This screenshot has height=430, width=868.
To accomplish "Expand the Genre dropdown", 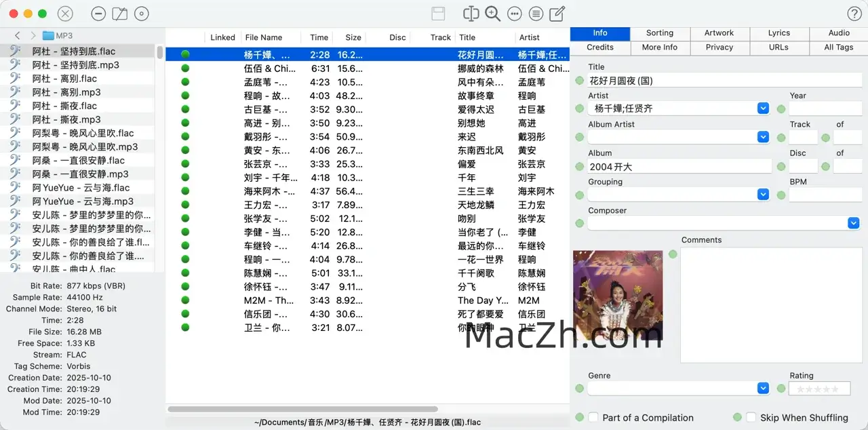I will 763,388.
